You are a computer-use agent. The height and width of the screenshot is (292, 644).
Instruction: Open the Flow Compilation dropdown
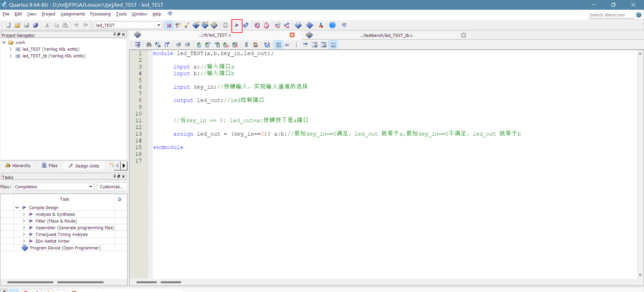click(x=91, y=187)
